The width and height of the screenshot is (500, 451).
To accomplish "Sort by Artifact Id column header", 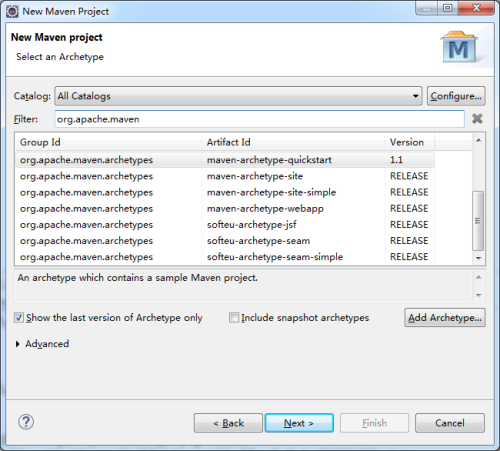I will 293,142.
